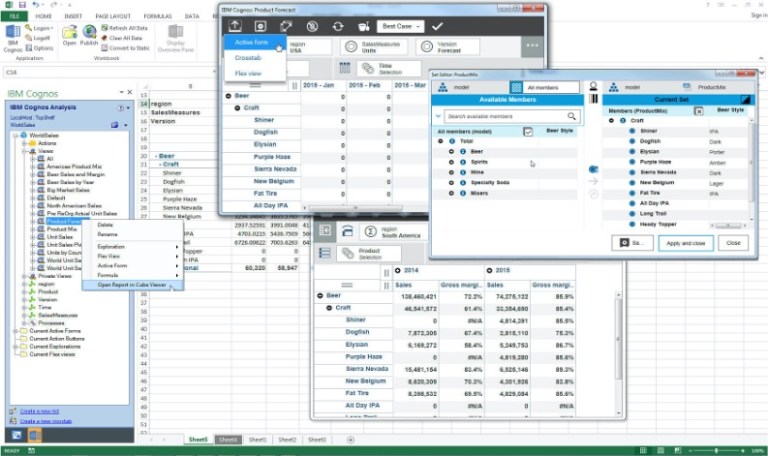
Task: Click Clear All Data in the ribbon
Action: click(122, 38)
